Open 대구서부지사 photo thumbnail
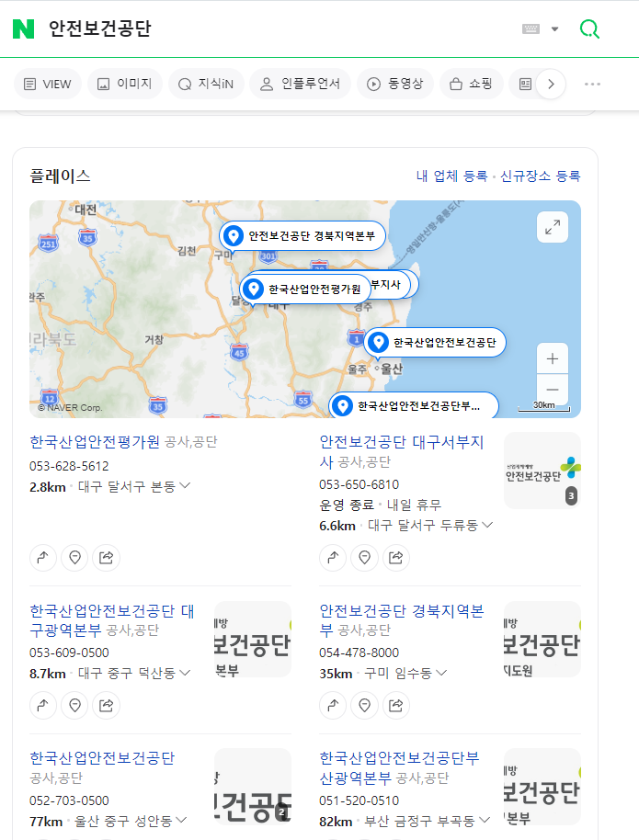This screenshot has width=639, height=840. point(542,471)
